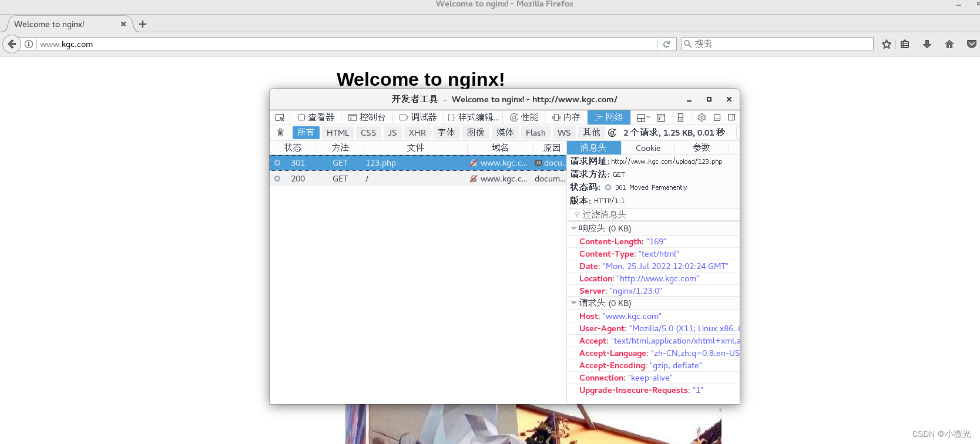Go to the Firefox home page
The width and height of the screenshot is (980, 444).
(949, 44)
